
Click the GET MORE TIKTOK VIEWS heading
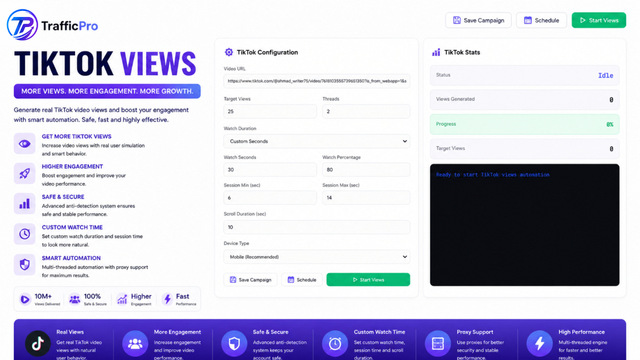pos(76,136)
